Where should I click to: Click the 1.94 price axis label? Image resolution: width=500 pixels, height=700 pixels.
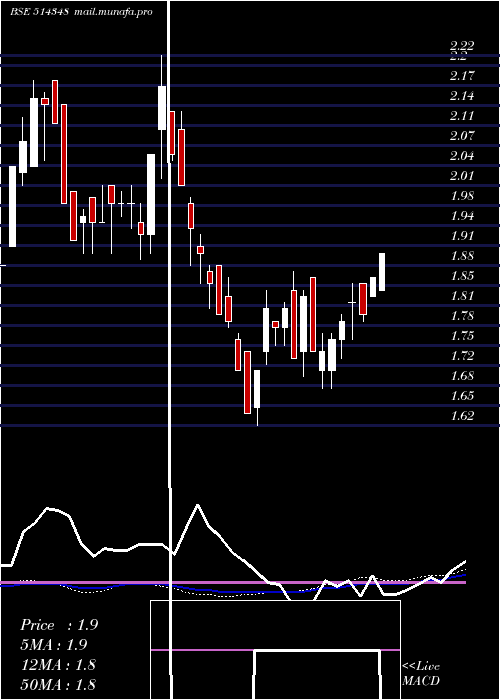click(462, 216)
